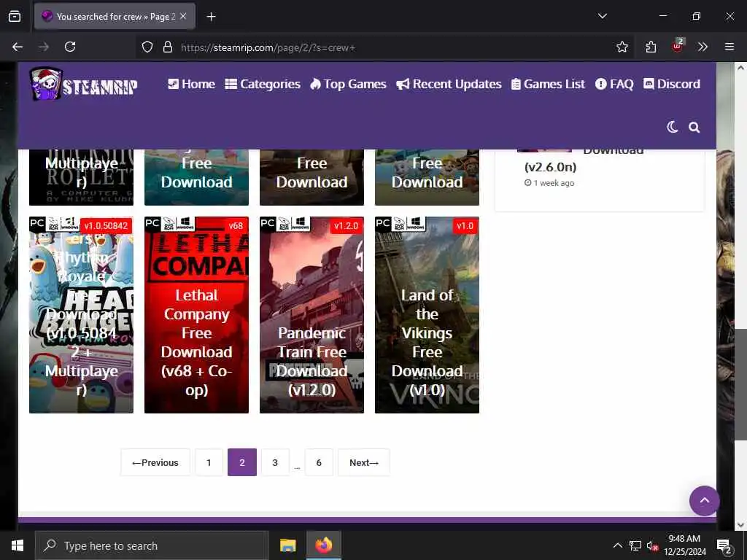Open the Extensions puzzle icon
The width and height of the screenshot is (747, 560).
pos(651,47)
